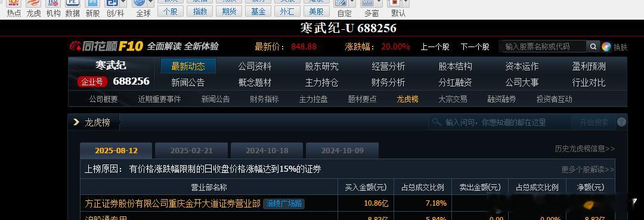Click the 期货 toolbar button

(x=229, y=11)
